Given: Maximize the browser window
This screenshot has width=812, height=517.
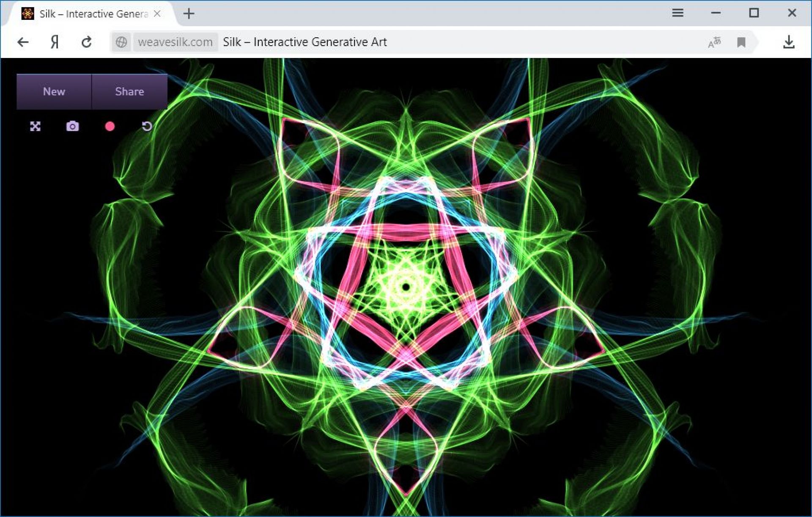Looking at the screenshot, I should 754,13.
